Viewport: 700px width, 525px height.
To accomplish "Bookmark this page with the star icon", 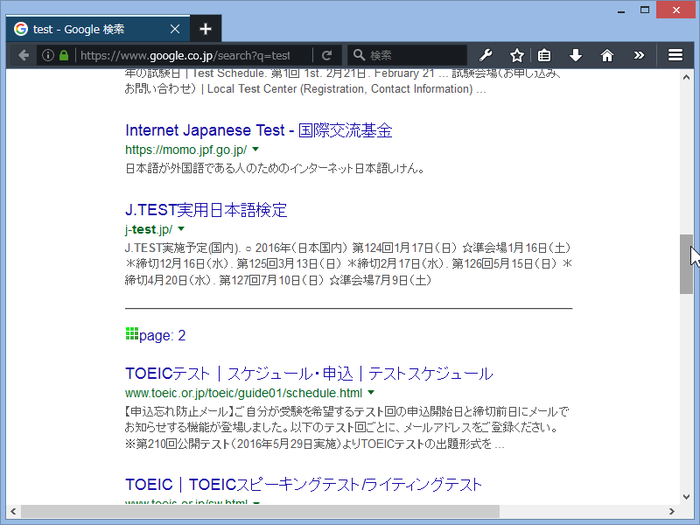I will (517, 55).
